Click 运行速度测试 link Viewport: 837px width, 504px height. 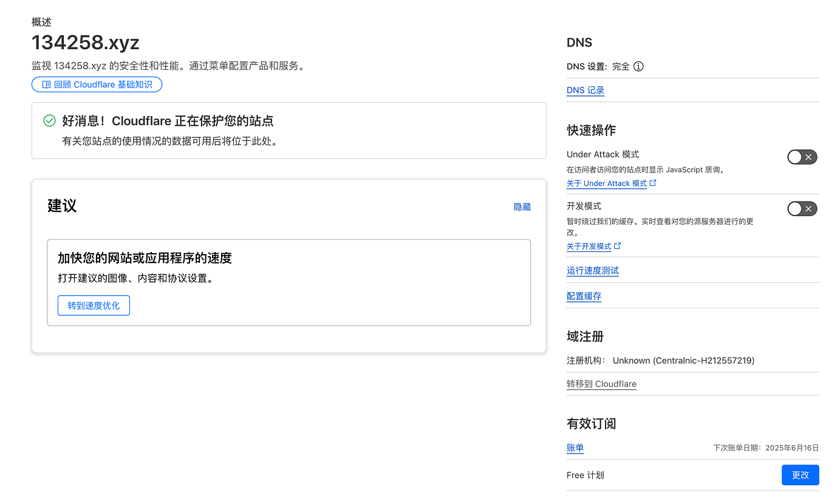coord(593,271)
